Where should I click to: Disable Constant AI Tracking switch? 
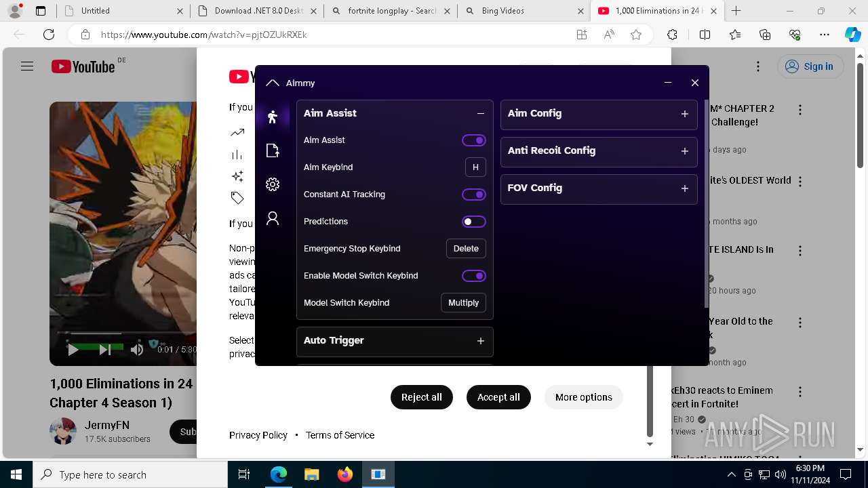[x=474, y=195]
